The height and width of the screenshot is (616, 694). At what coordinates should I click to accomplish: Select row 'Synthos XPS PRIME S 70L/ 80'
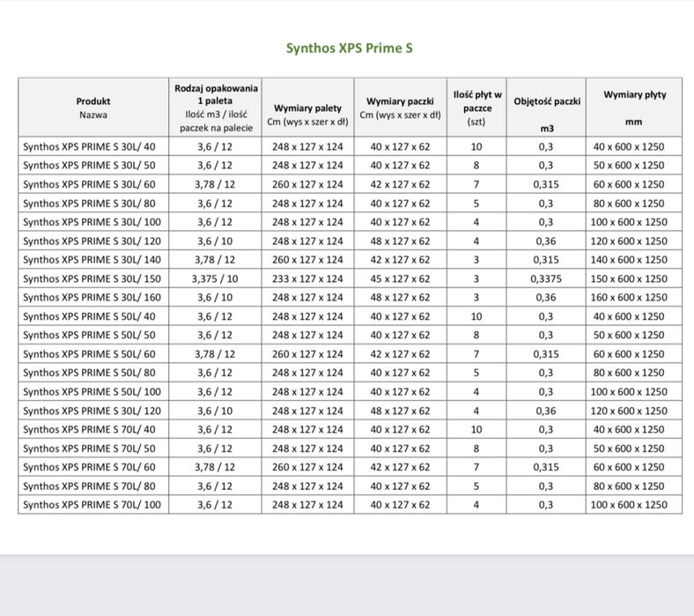(x=351, y=486)
